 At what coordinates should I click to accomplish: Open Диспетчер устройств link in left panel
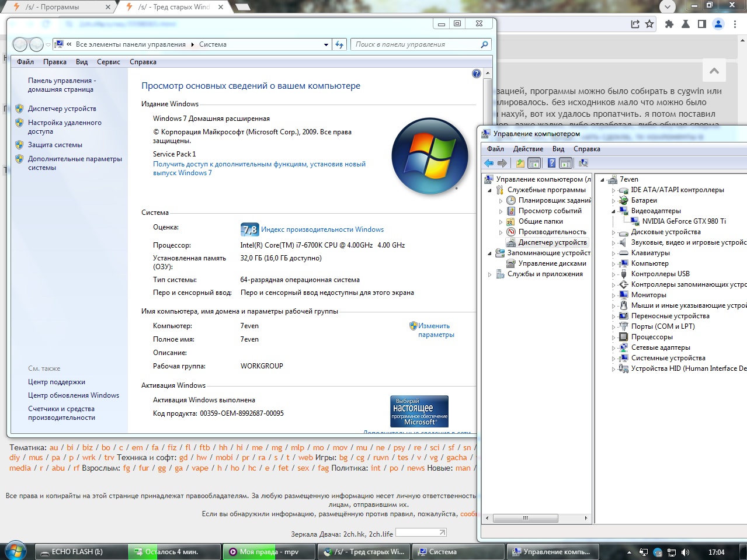pos(62,109)
